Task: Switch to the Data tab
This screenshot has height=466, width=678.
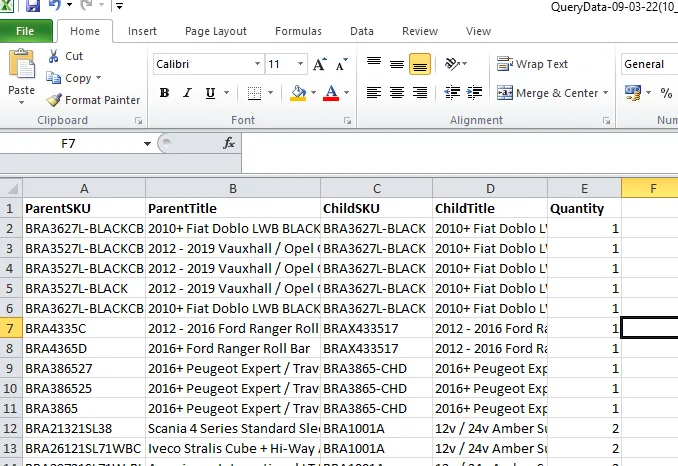Action: (x=362, y=31)
